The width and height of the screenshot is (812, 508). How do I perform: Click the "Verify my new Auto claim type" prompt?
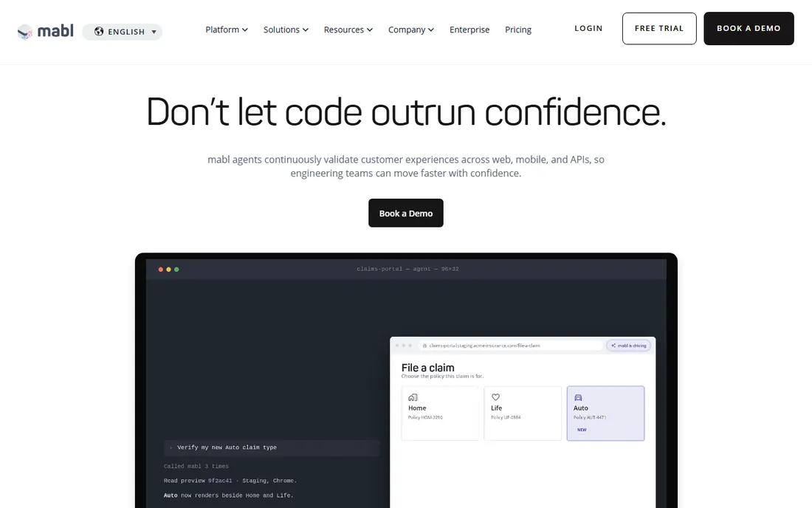pyautogui.click(x=272, y=447)
